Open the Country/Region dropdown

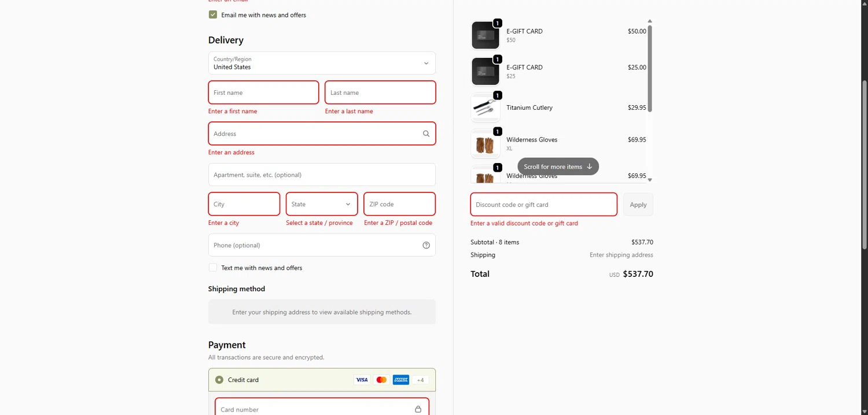coord(322,63)
